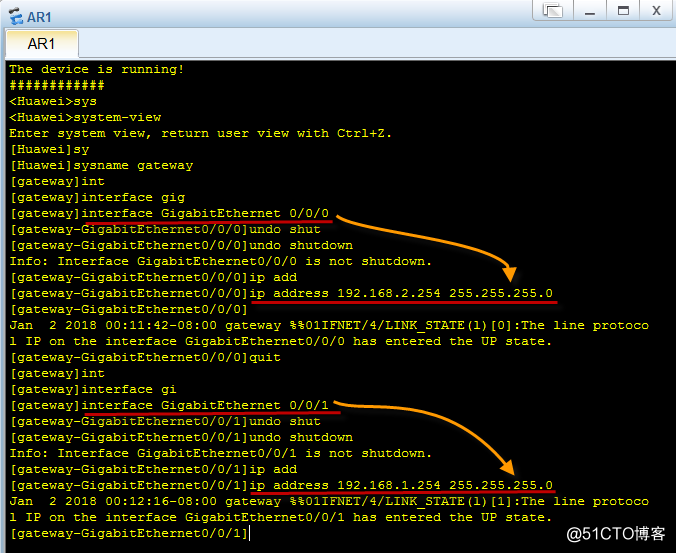The width and height of the screenshot is (676, 553).
Task: Click the '<Huawei>system-view' command line
Action: coord(85,117)
